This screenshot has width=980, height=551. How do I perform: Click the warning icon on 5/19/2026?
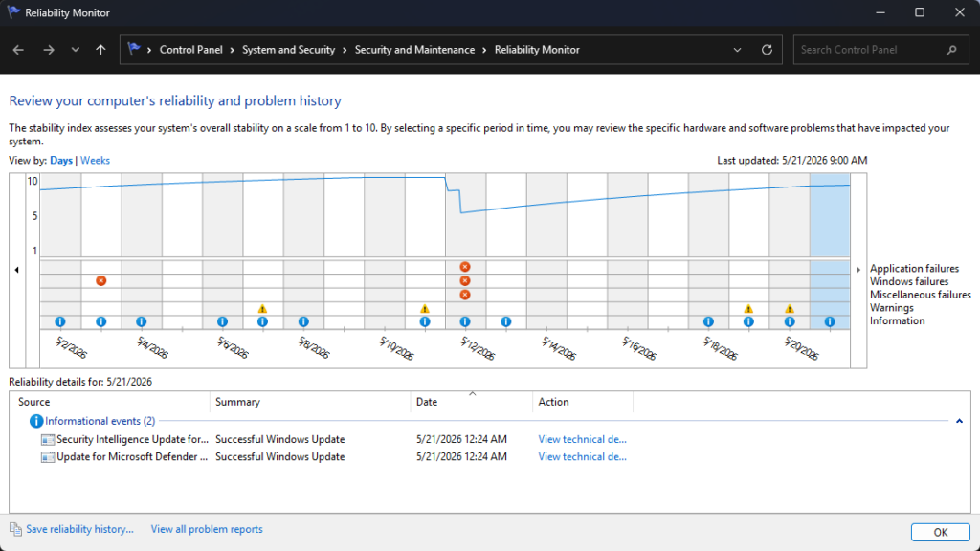pyautogui.click(x=748, y=309)
